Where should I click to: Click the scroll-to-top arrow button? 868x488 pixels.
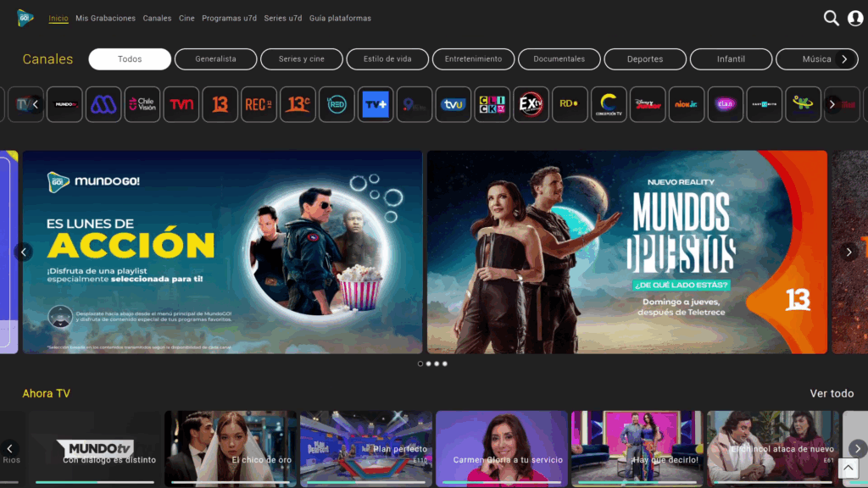click(x=848, y=468)
